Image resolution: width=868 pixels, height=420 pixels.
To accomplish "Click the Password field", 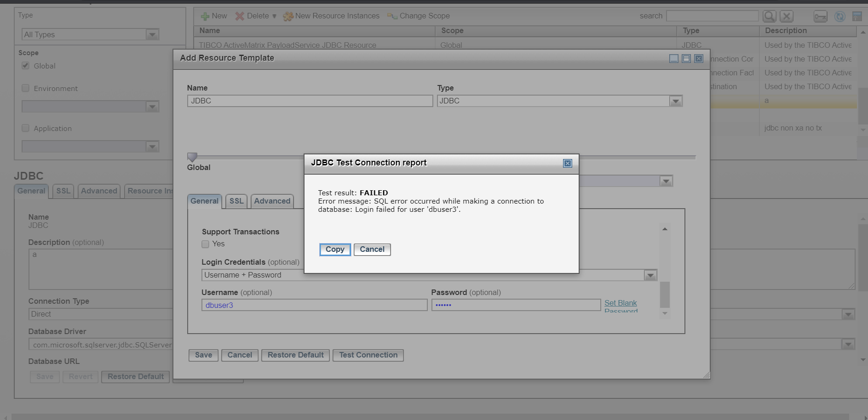I will 516,305.
